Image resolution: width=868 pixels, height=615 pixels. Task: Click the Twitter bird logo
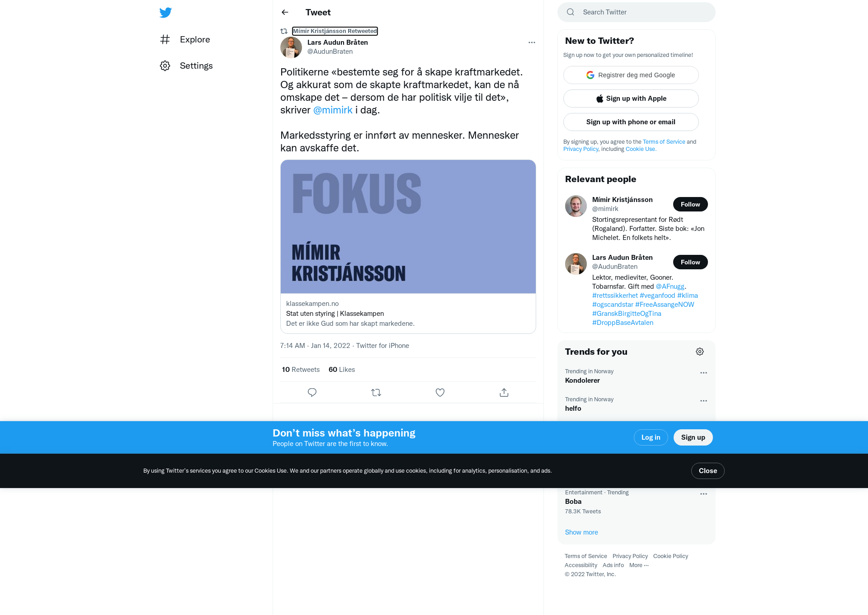165,12
